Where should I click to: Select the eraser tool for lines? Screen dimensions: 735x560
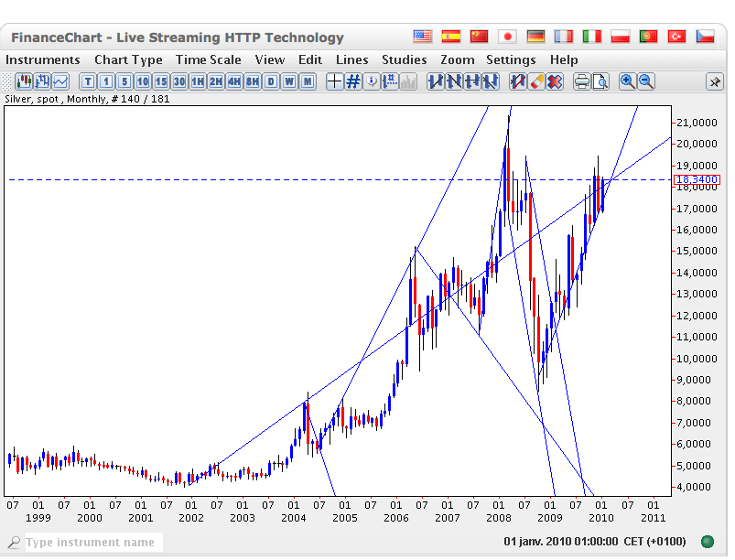pyautogui.click(x=536, y=81)
